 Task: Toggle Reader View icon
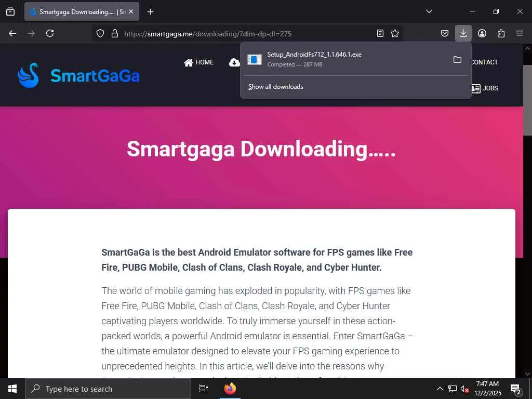tap(380, 33)
